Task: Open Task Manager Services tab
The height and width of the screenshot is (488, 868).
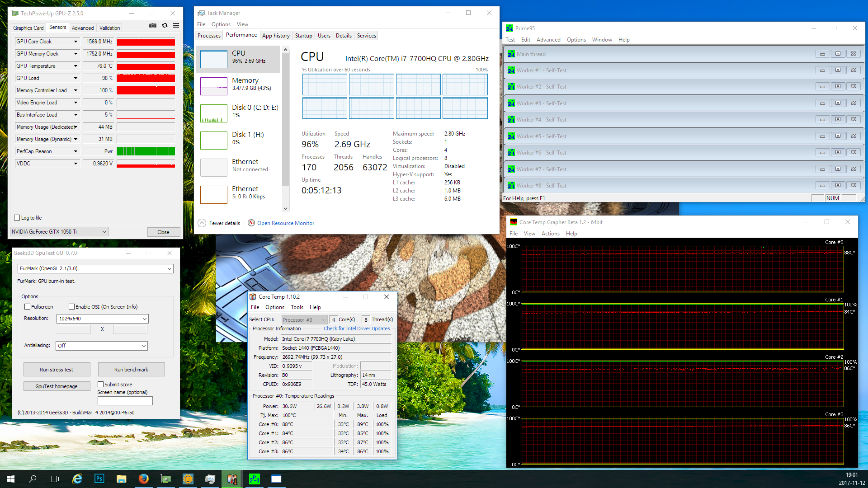Action: (x=366, y=36)
